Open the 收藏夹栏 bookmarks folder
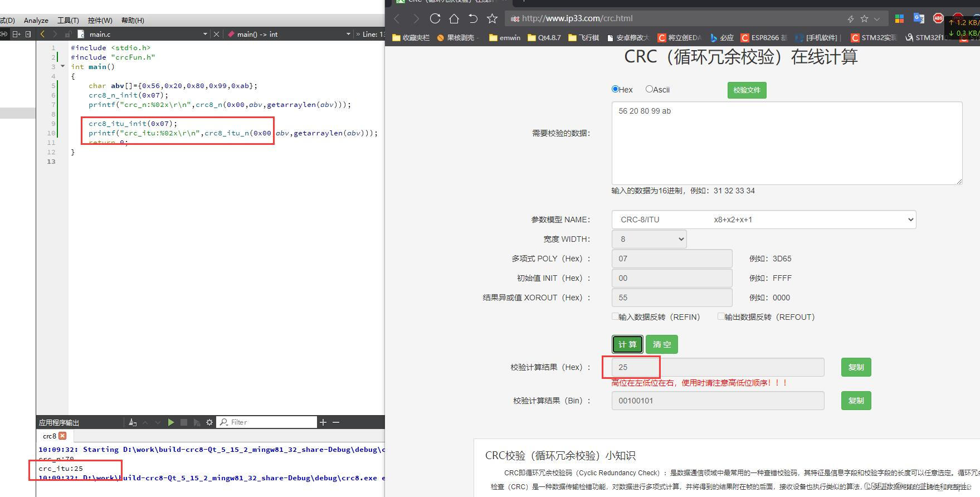980x497 pixels. (x=411, y=38)
